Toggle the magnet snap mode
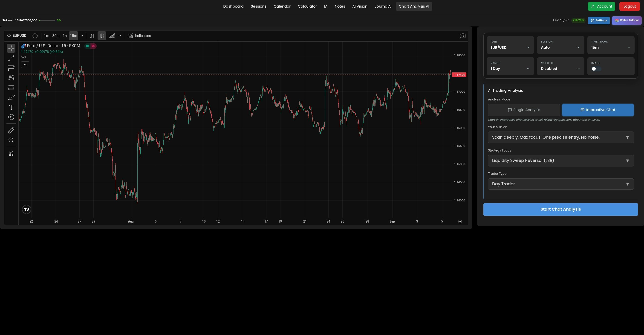644x335 pixels. [x=11, y=153]
